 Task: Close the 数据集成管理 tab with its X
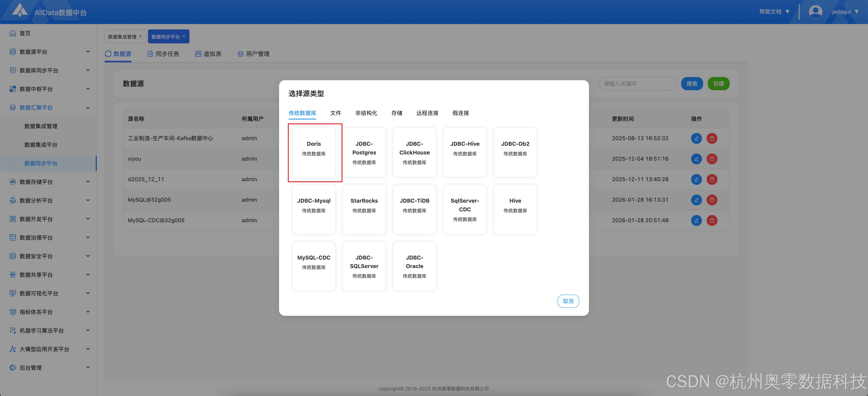(x=140, y=36)
